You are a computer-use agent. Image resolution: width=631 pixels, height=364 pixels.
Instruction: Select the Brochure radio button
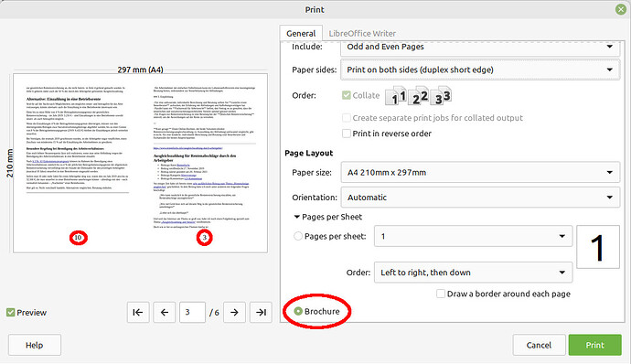coord(298,311)
